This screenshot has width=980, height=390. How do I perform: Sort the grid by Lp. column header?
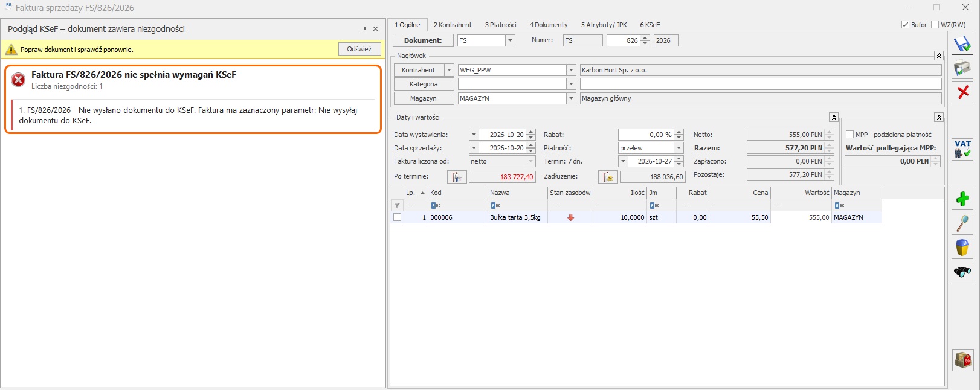pyautogui.click(x=415, y=193)
